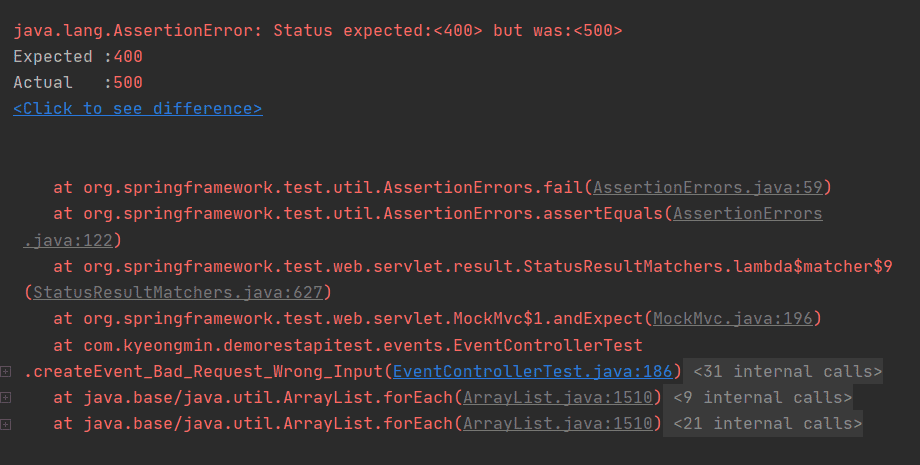Click the AssertionError message line
This screenshot has width=920, height=465.
pos(317,30)
